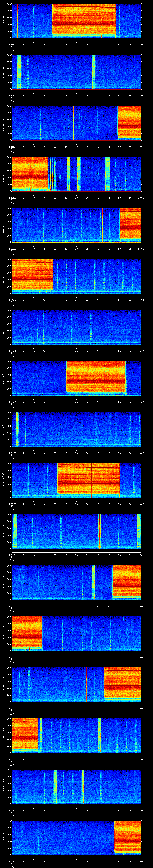
Task: Select the 15-second tick label under the 11:31:00 spectrogram
Action: (x=44, y=811)
